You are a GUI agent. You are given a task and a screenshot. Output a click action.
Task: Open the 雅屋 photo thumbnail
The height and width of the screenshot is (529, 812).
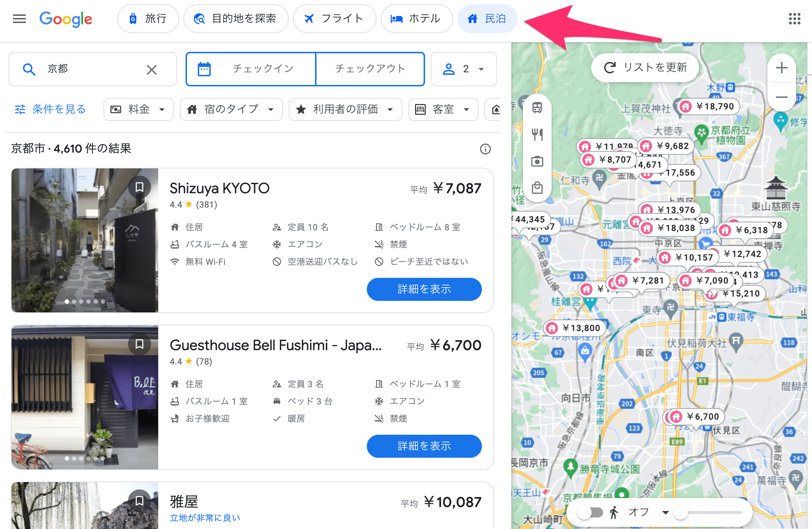(85, 506)
